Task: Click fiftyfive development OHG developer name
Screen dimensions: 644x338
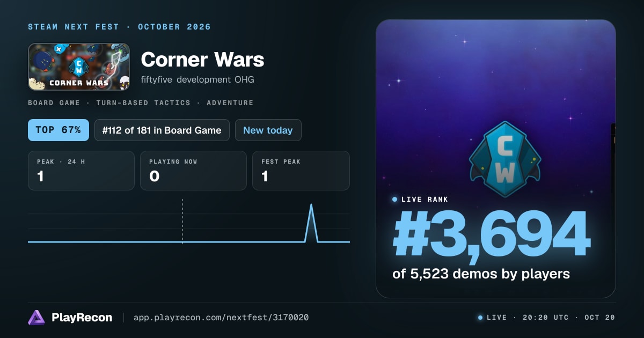Action: (x=197, y=80)
